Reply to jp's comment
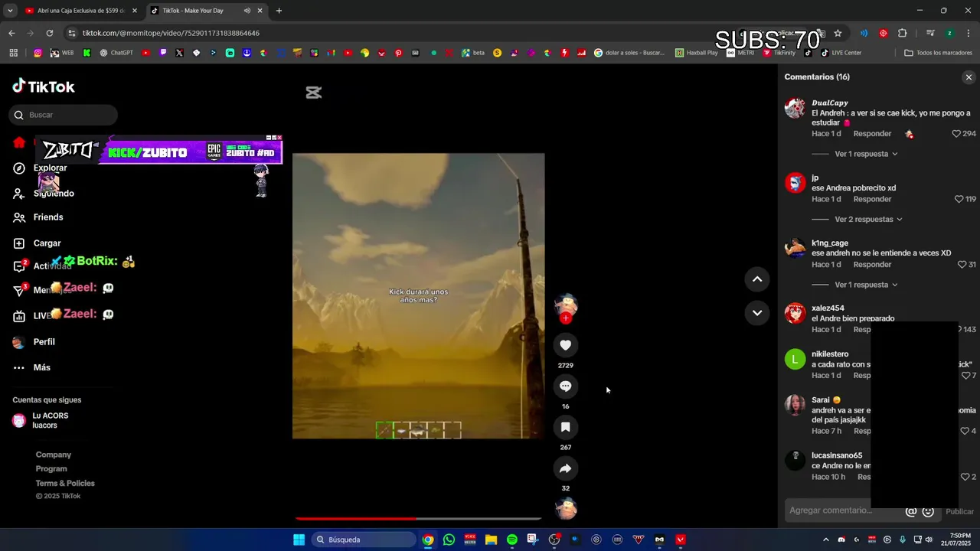The width and height of the screenshot is (980, 551). point(872,199)
